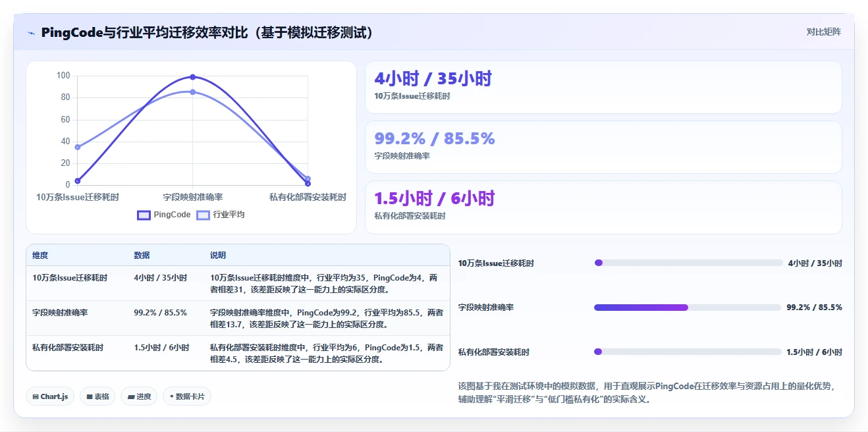Click the 表格 chip icon

pyautogui.click(x=90, y=396)
